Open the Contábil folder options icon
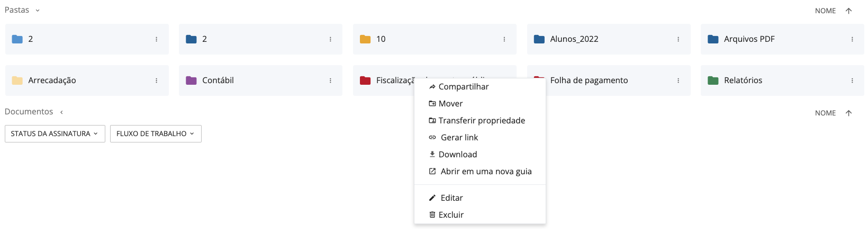 click(330, 81)
